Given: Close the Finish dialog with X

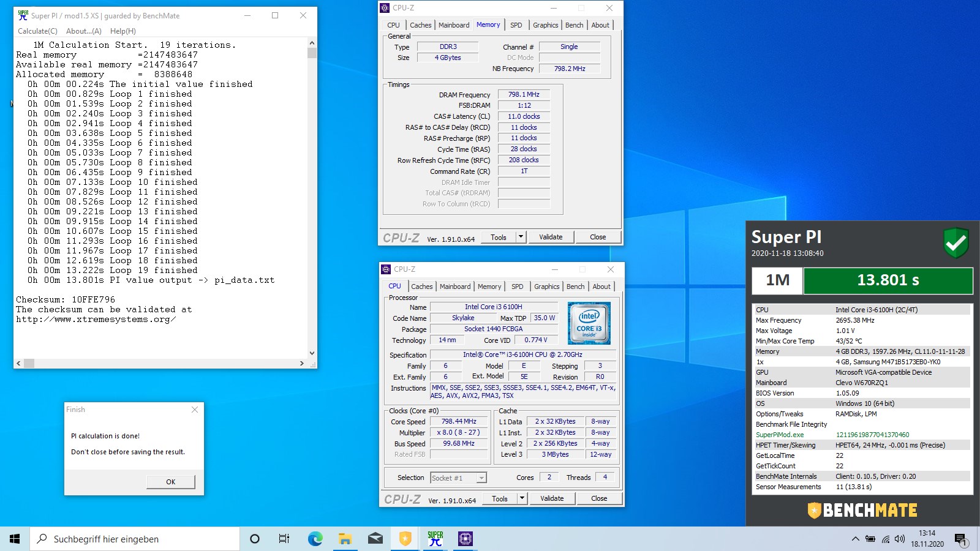Looking at the screenshot, I should (195, 410).
